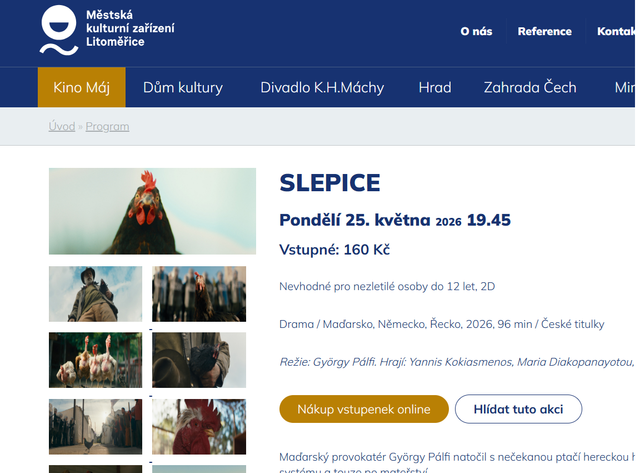Click the Hlídat tuto akci button
Screen dimensions: 640x473
518,409
